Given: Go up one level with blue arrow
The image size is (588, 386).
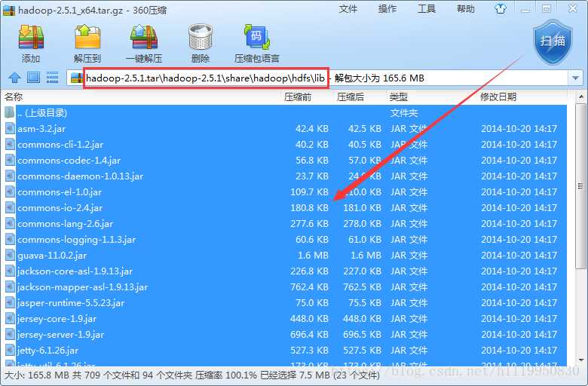Looking at the screenshot, I should tap(14, 78).
